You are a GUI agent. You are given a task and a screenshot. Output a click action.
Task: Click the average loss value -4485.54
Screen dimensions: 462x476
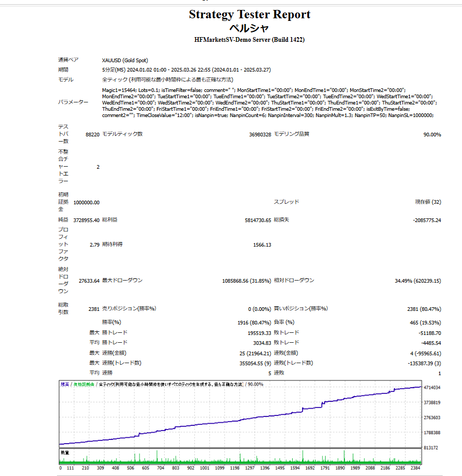tap(431, 343)
